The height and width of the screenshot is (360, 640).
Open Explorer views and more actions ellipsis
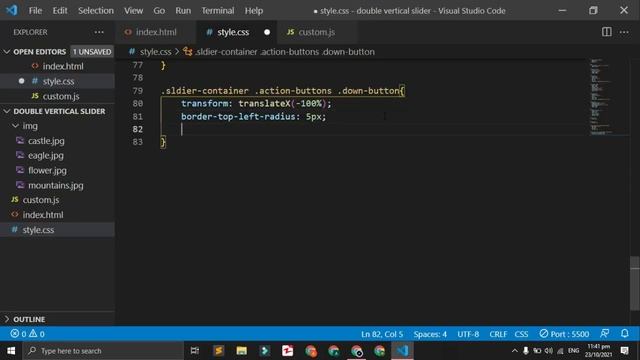coord(99,32)
